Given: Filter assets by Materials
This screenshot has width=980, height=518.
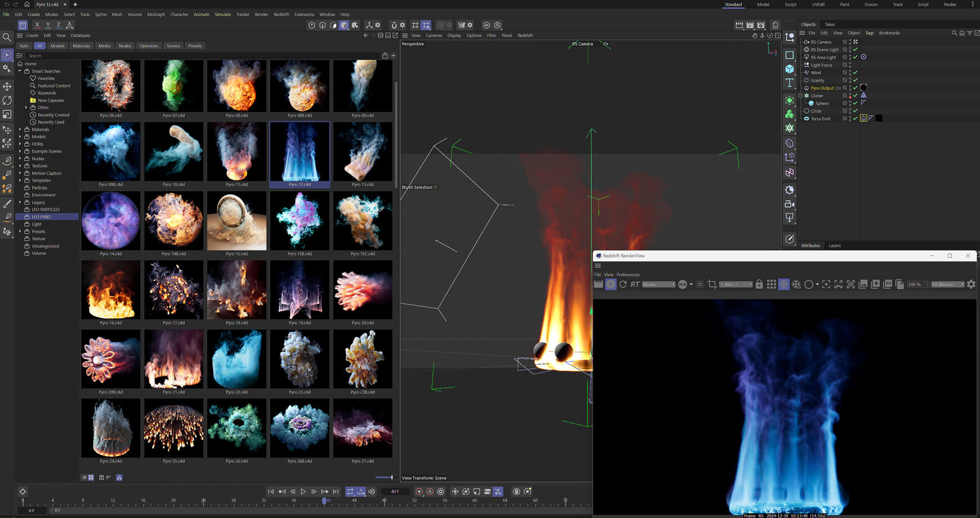Looking at the screenshot, I should [81, 46].
